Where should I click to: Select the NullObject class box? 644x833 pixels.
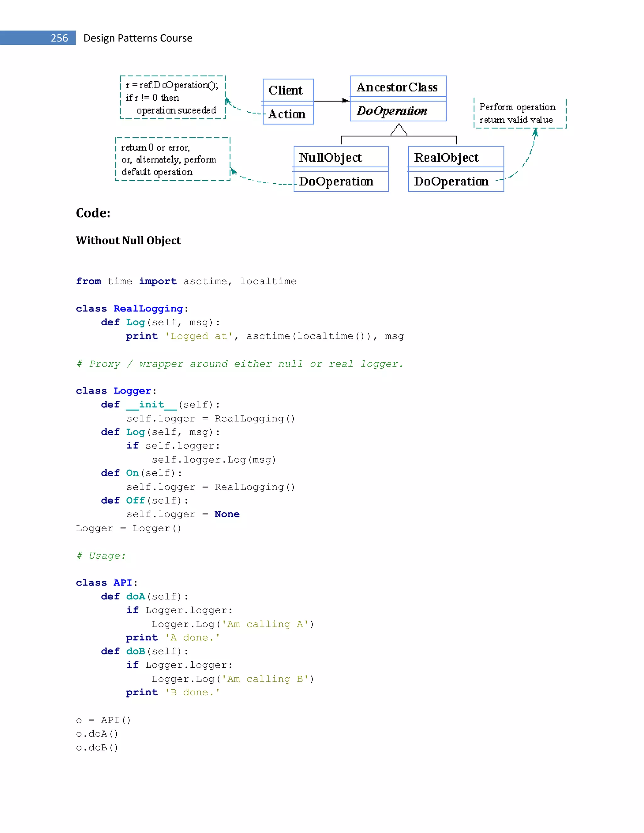tap(330, 157)
